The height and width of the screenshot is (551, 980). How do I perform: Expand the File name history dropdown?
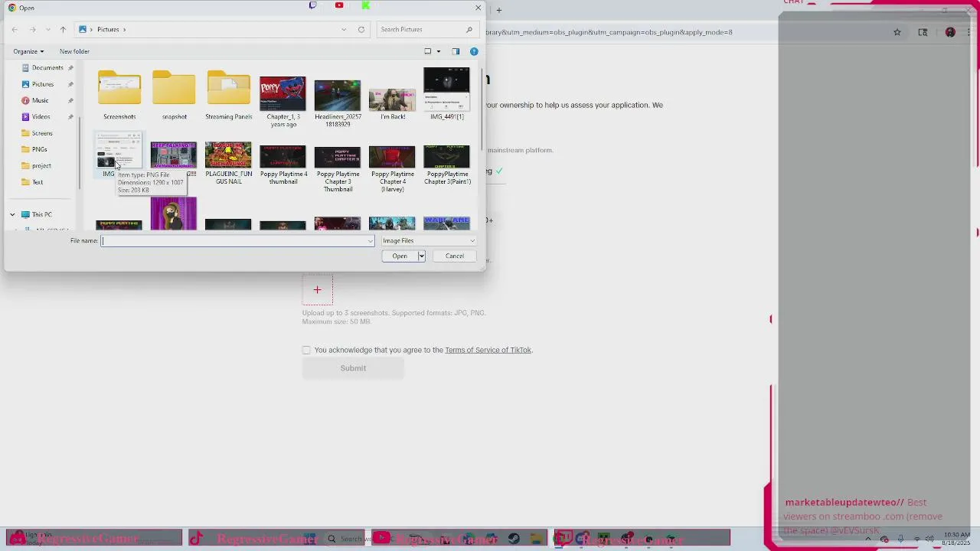[x=371, y=241]
